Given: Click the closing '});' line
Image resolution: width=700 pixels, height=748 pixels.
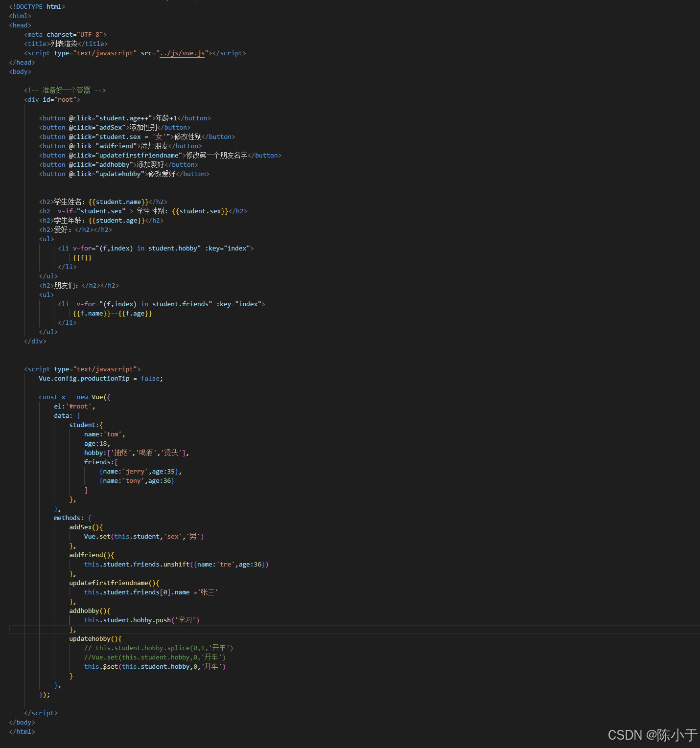Looking at the screenshot, I should pyautogui.click(x=45, y=694).
